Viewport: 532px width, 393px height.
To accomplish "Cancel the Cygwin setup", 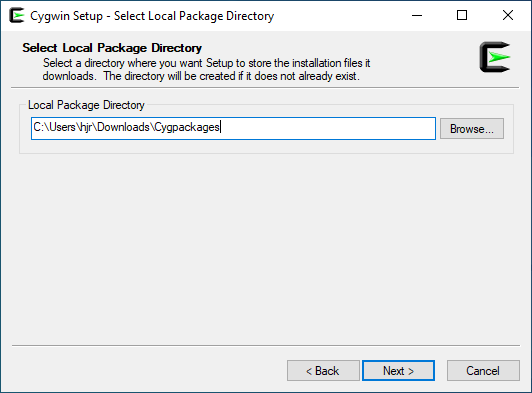I will pos(483,371).
